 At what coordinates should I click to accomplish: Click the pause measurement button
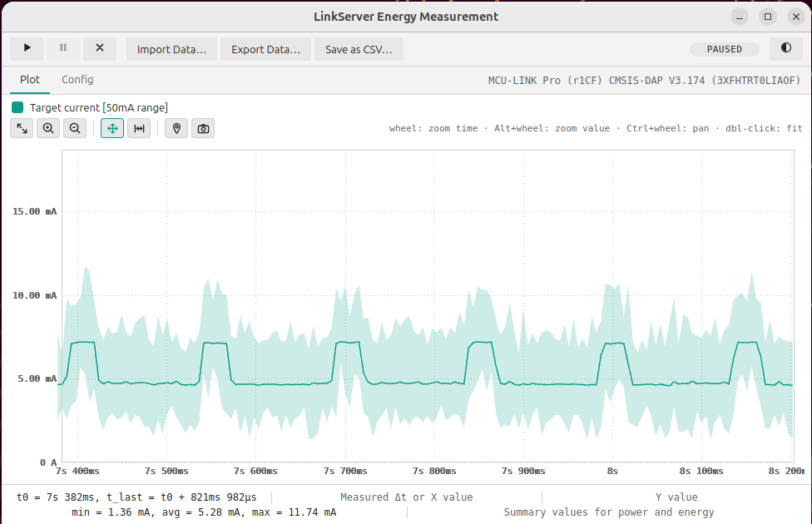63,49
